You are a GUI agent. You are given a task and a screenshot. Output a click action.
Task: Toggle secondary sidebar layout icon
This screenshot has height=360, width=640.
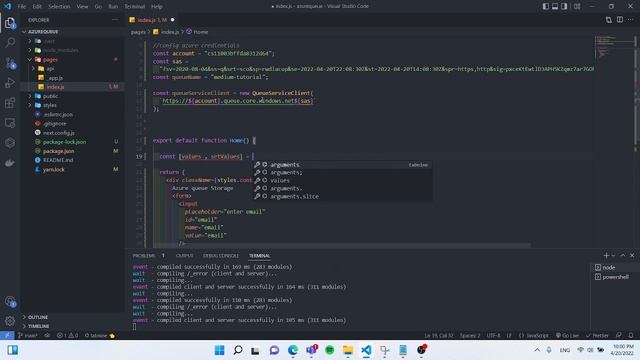pos(564,6)
